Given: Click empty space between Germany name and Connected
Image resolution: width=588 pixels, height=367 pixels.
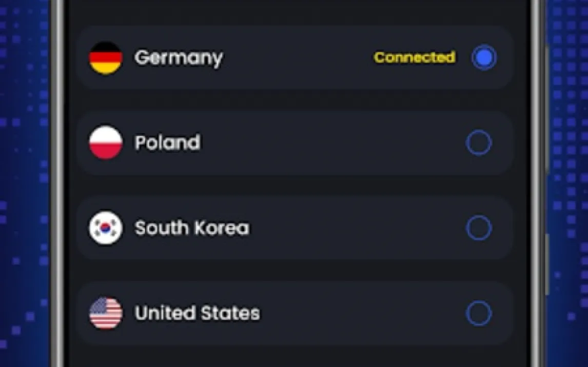Looking at the screenshot, I should tap(298, 57).
